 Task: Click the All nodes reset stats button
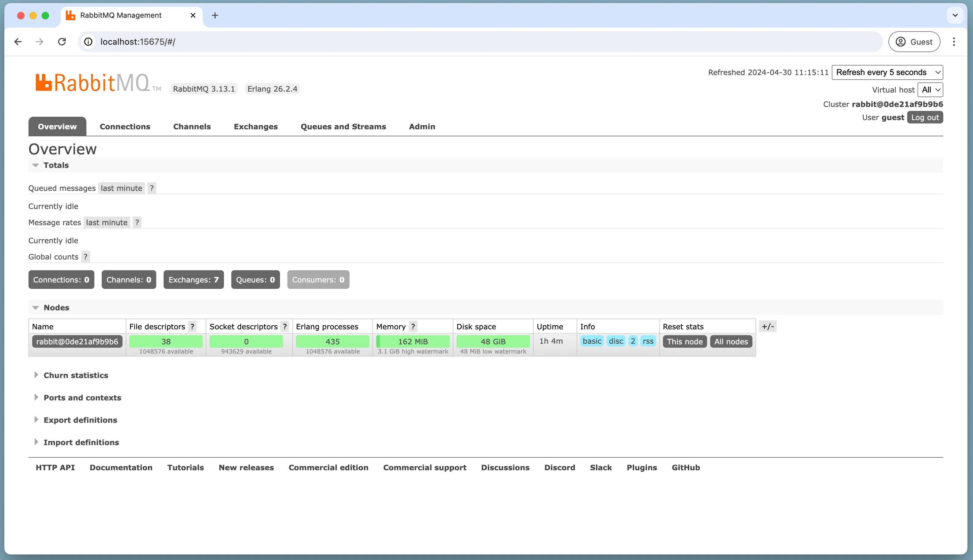(x=731, y=342)
